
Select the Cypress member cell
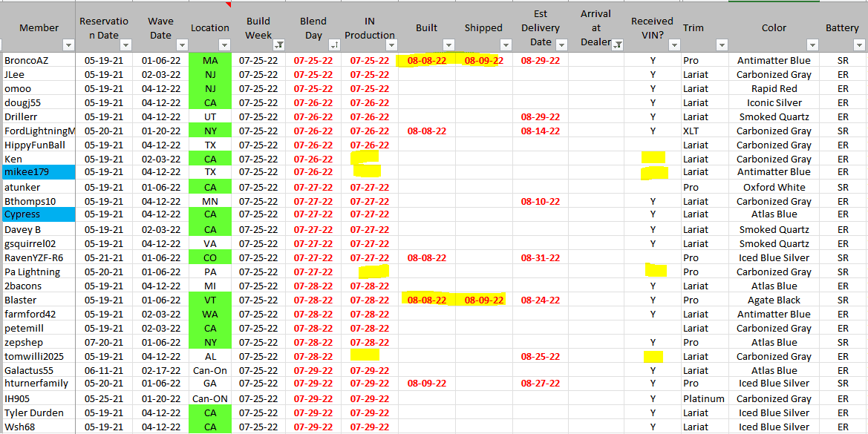[39, 214]
